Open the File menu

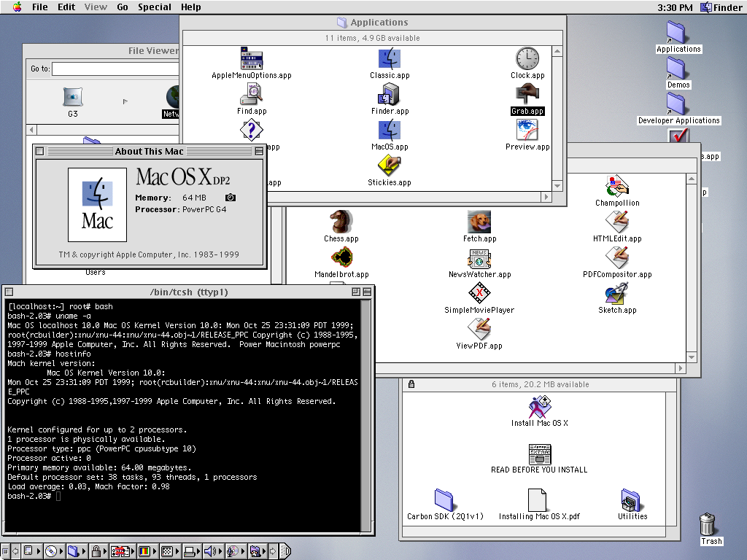tap(39, 7)
